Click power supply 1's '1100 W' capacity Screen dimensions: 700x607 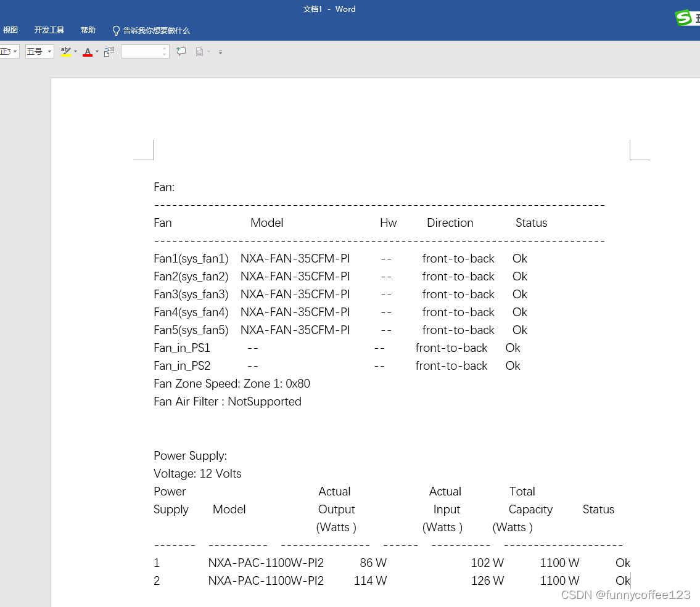click(x=560, y=563)
